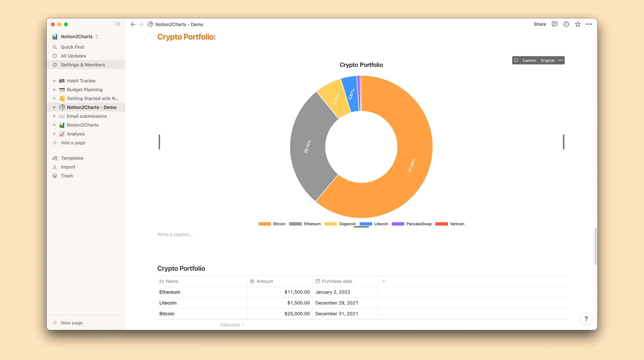
Task: Click the page vertical scrollbar
Action: [596, 246]
